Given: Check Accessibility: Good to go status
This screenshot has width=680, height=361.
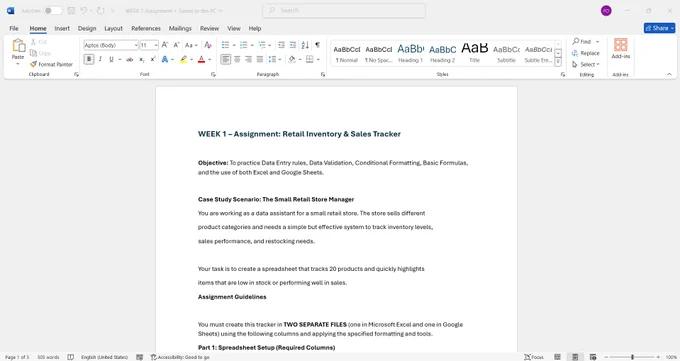Looking at the screenshot, I should pos(180,357).
